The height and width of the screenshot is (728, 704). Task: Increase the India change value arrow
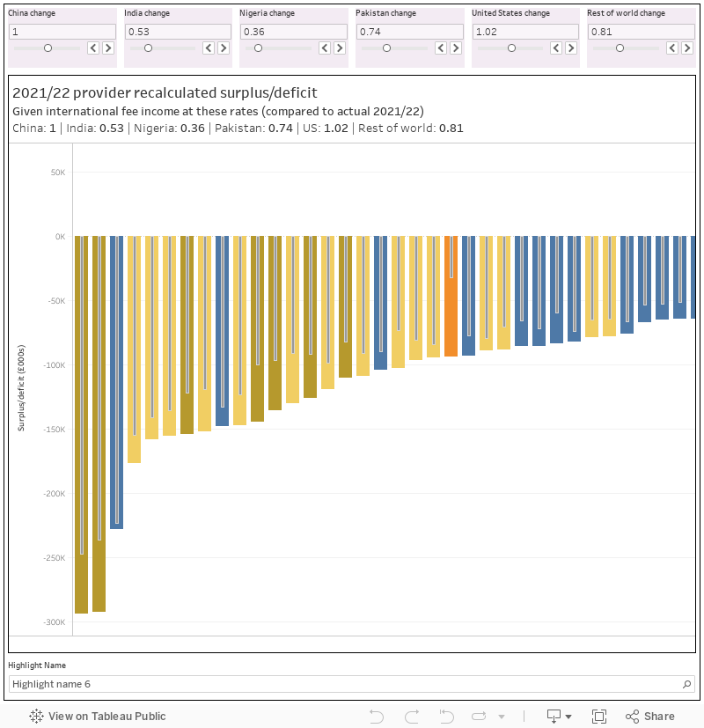(224, 48)
